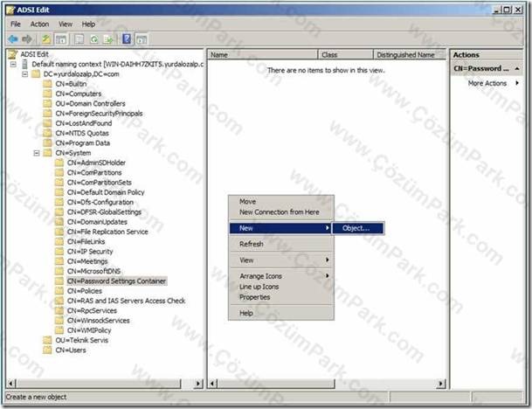Click the ADSI Edit root node icon
Viewport: 532px width, 409px height.
(12, 54)
